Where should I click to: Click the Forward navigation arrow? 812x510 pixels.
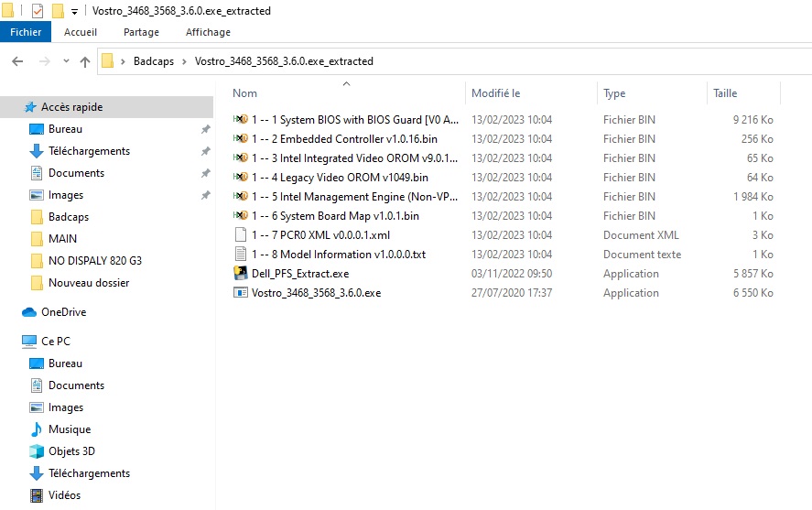coord(45,61)
